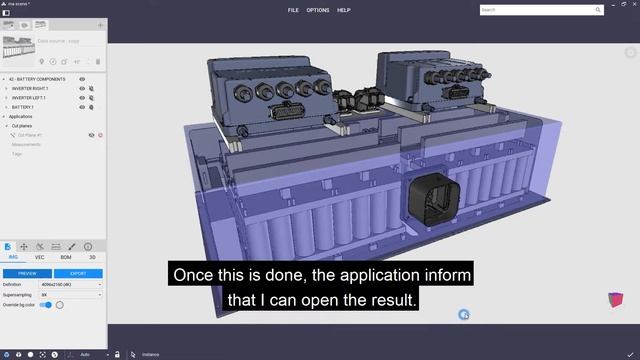
Task: Open the export document tool tab
Action: click(8, 247)
